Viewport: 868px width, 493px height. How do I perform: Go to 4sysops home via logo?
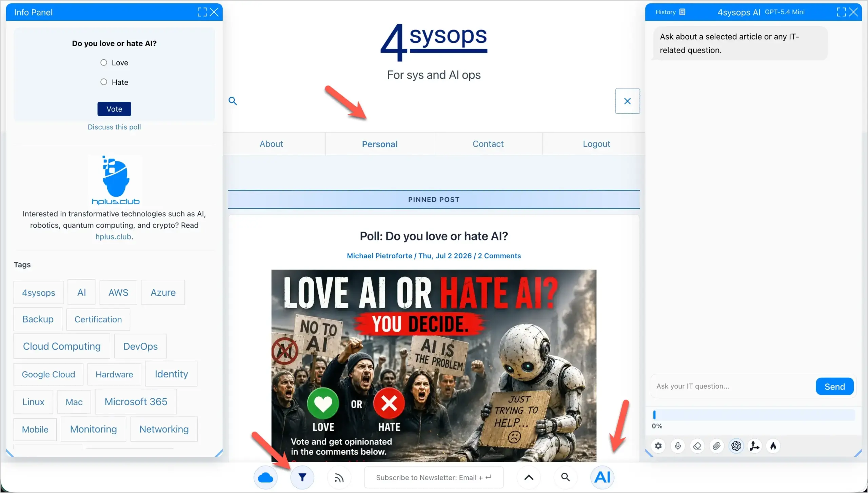pos(434,42)
